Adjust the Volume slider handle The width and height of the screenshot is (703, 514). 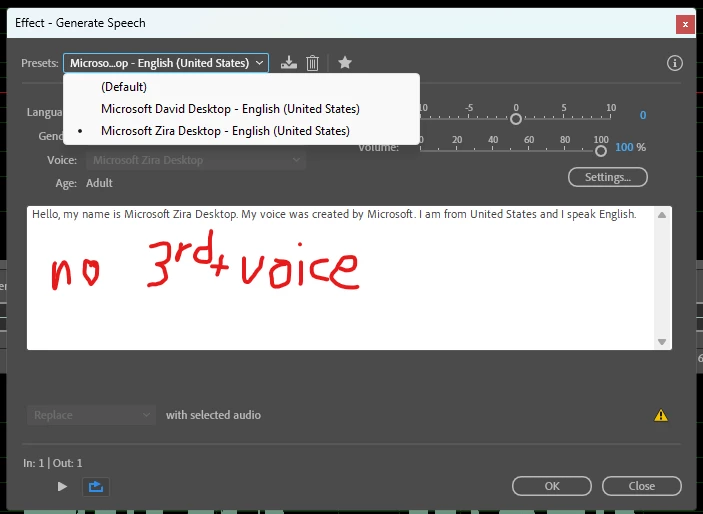click(x=601, y=151)
